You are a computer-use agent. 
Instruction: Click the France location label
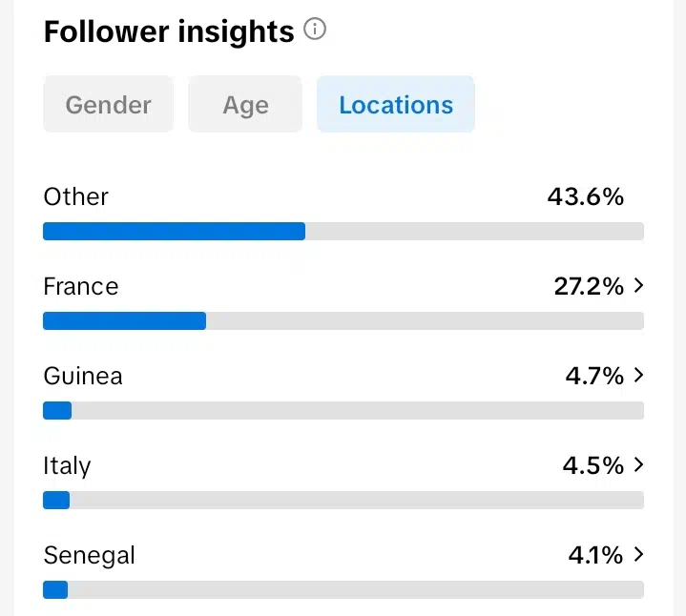pyautogui.click(x=81, y=286)
